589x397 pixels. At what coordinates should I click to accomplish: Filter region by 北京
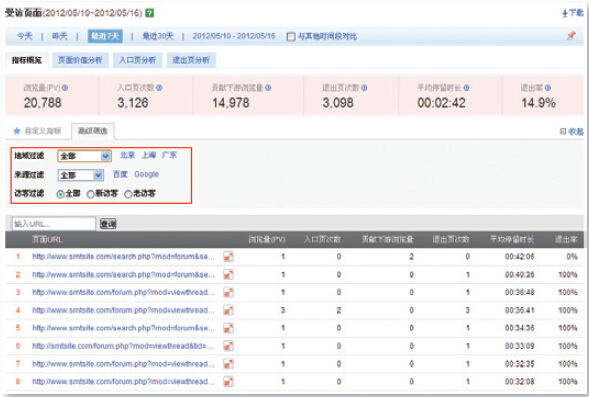[127, 155]
